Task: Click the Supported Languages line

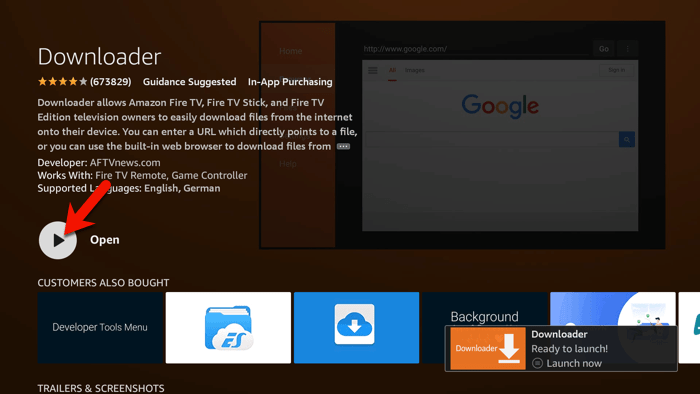Action: click(129, 188)
